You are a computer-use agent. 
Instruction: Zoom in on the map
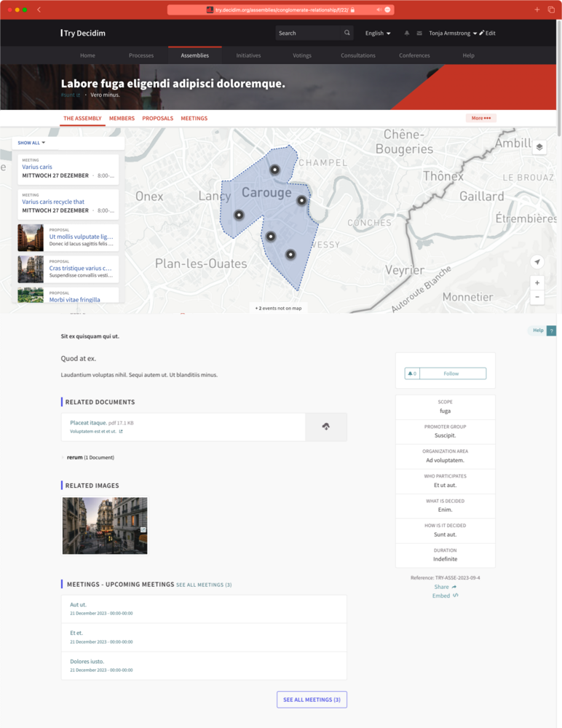(537, 282)
